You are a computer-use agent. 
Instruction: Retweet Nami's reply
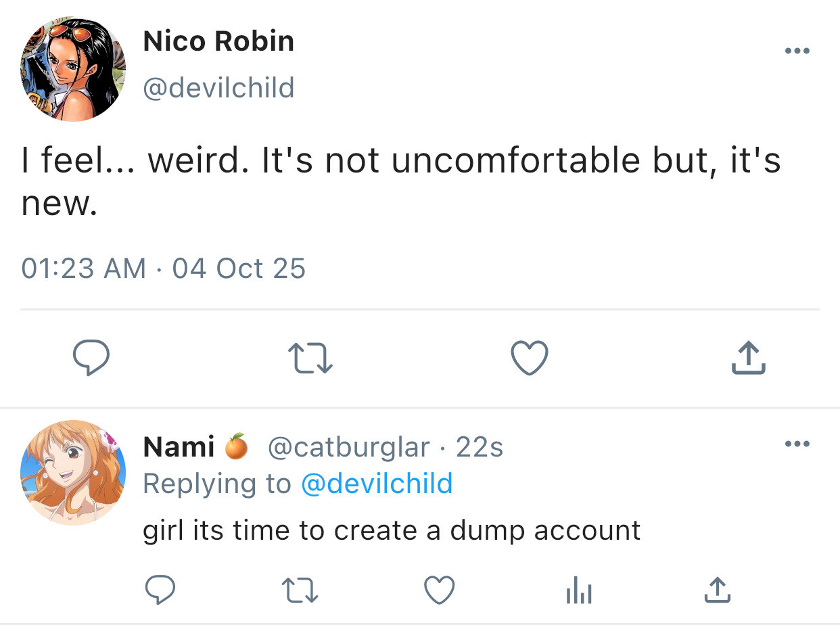300,590
